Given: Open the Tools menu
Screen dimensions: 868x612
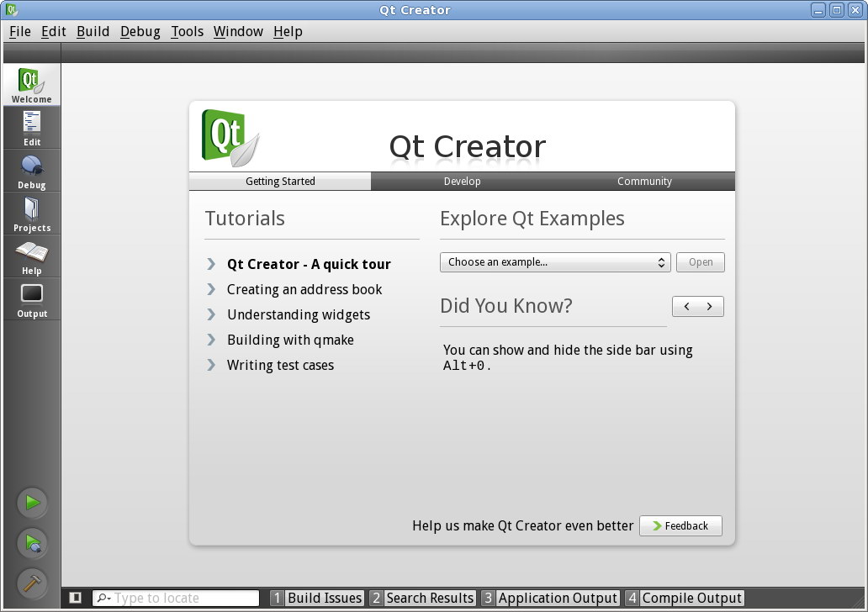Looking at the screenshot, I should 187,32.
